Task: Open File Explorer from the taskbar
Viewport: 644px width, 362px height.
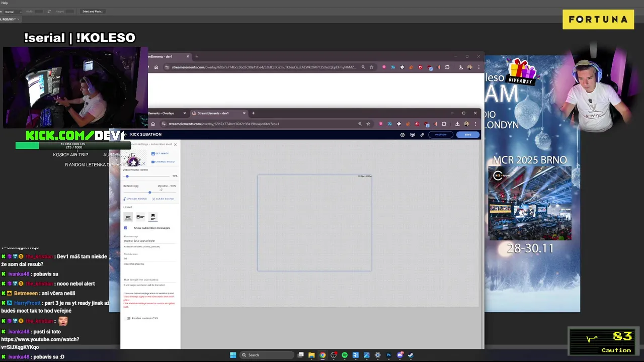Action: point(311,355)
